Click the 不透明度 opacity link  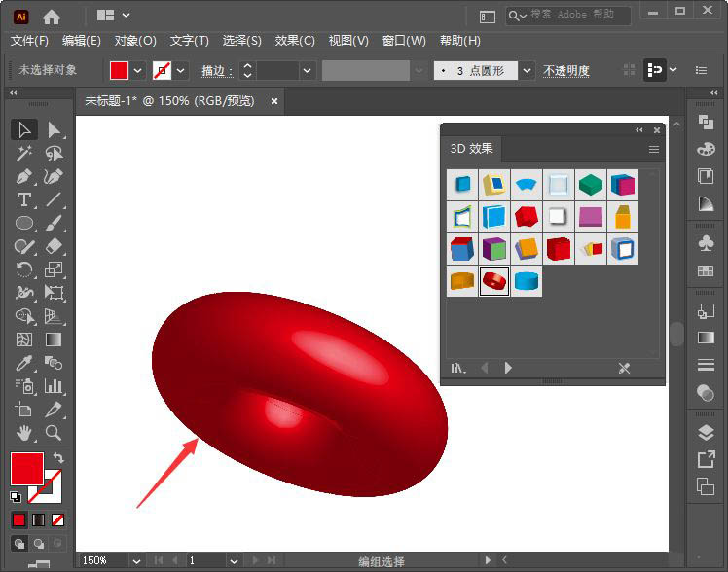tap(565, 71)
